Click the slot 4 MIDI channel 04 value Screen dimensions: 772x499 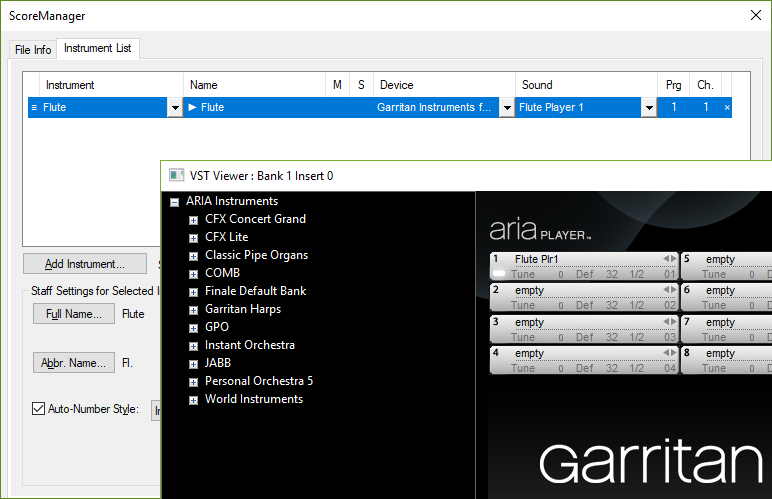point(670,369)
